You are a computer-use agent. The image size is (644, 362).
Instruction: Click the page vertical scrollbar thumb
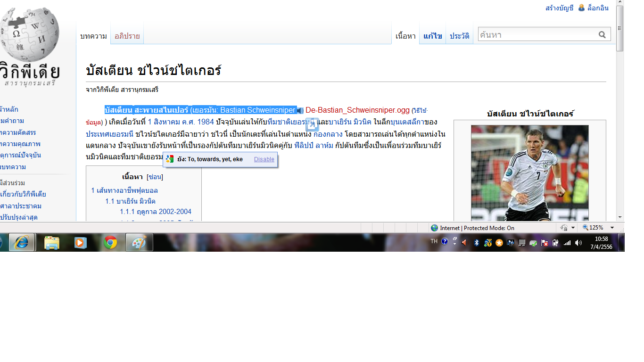[620, 27]
